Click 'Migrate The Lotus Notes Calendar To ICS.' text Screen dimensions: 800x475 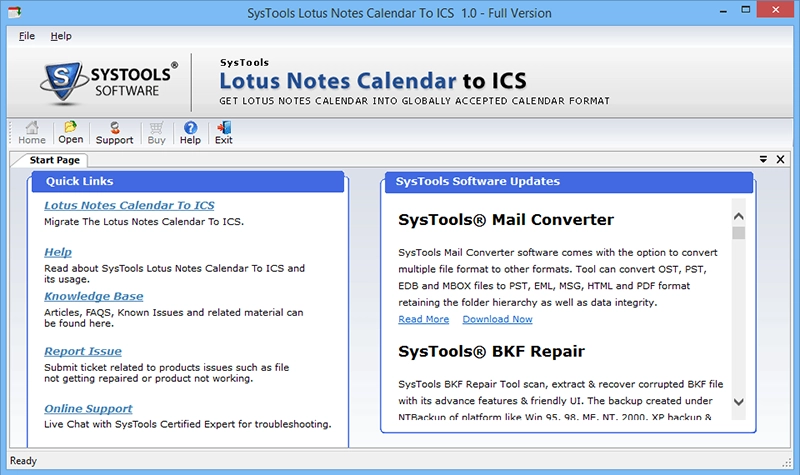pos(144,222)
